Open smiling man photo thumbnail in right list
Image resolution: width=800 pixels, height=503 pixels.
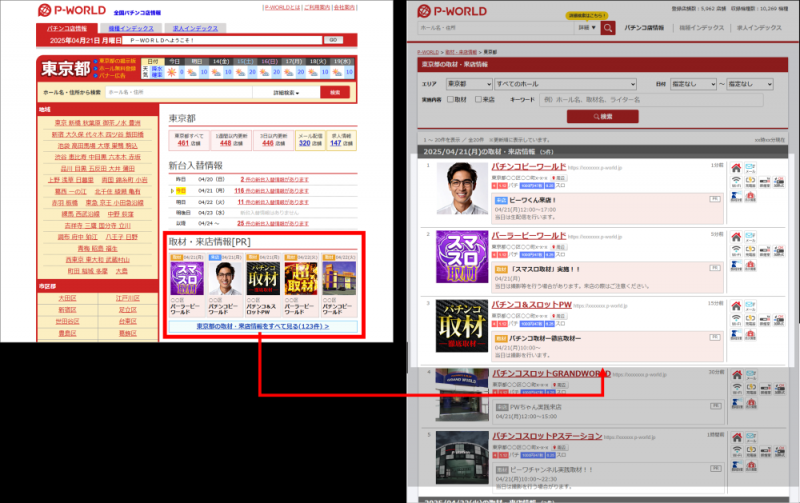click(x=462, y=188)
